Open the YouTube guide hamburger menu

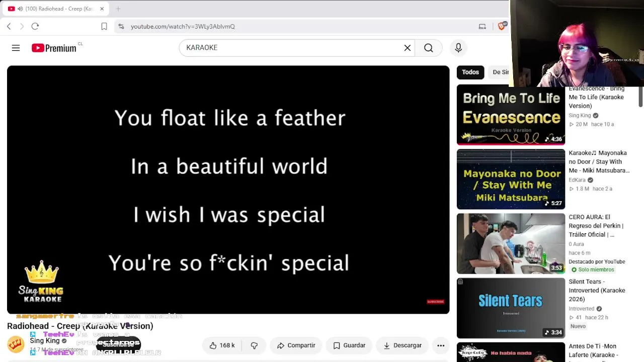pyautogui.click(x=16, y=48)
